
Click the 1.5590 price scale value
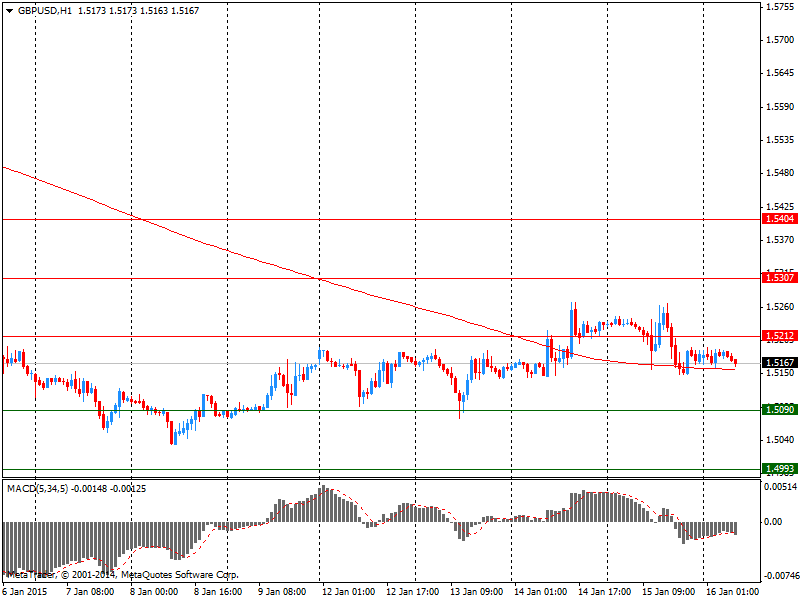click(781, 107)
